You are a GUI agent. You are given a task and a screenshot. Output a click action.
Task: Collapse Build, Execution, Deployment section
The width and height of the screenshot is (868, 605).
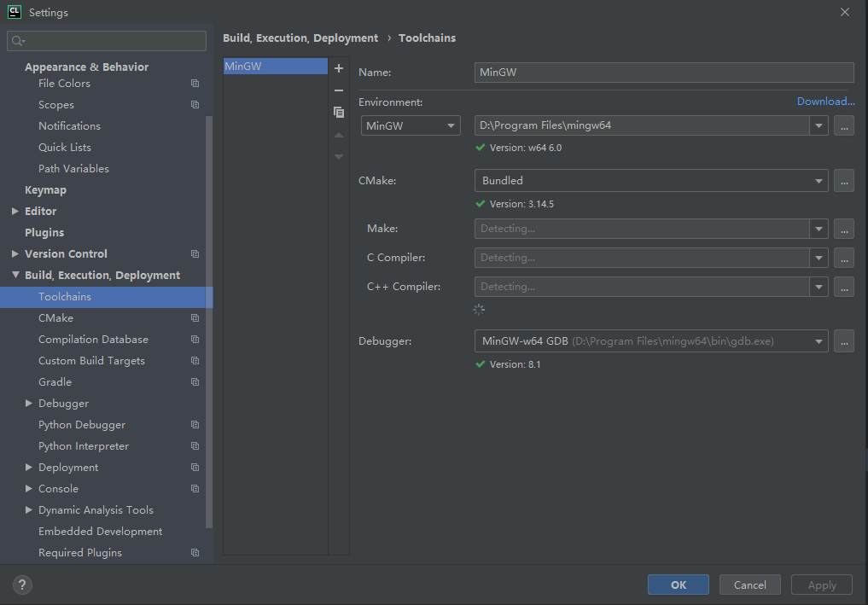pyautogui.click(x=15, y=275)
